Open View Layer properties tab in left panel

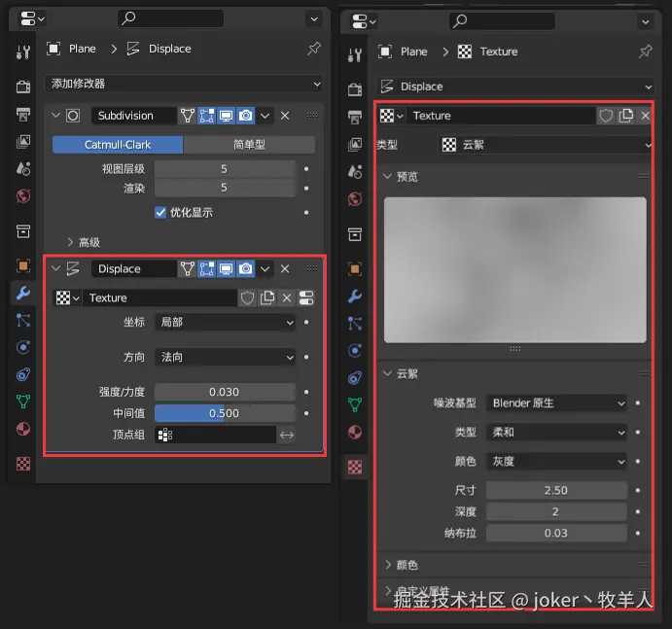click(23, 141)
